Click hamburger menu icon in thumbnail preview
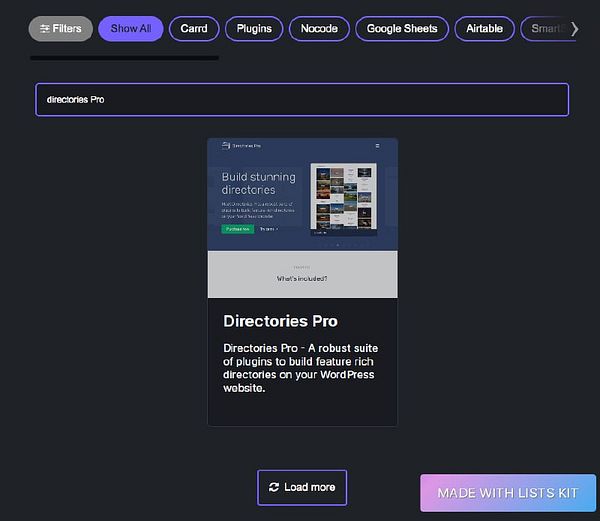Screen dimensions: 600x521 coord(377,146)
